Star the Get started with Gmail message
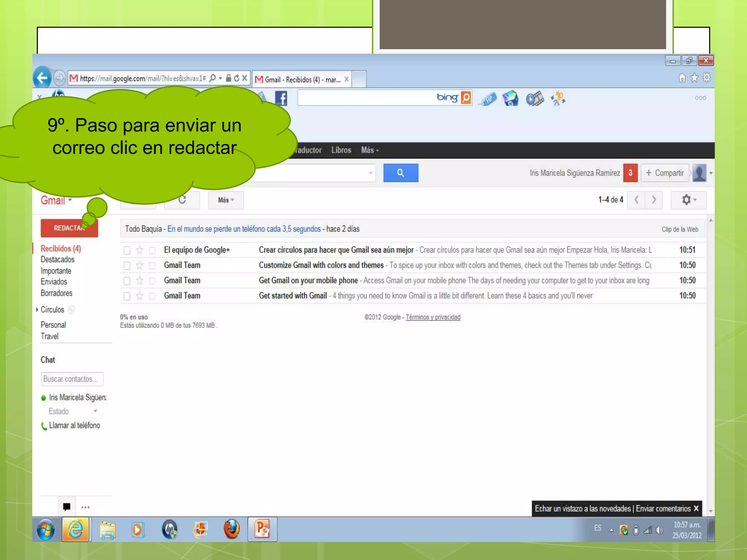This screenshot has height=560, width=747. [140, 296]
